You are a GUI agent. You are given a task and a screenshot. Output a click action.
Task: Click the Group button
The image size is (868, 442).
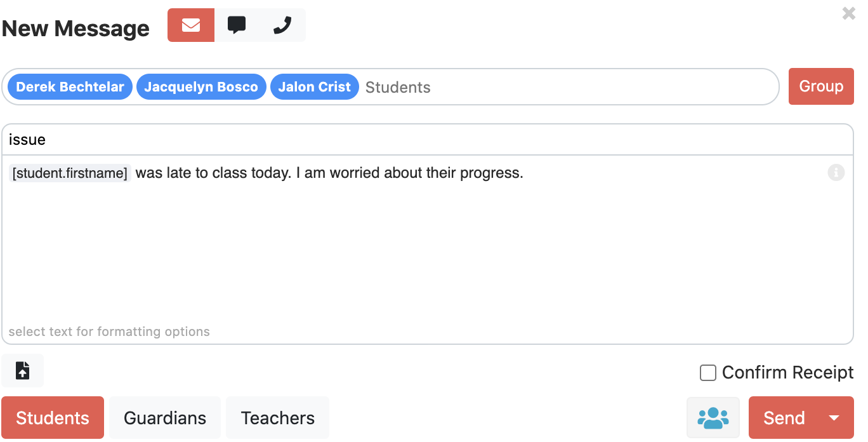[821, 86]
